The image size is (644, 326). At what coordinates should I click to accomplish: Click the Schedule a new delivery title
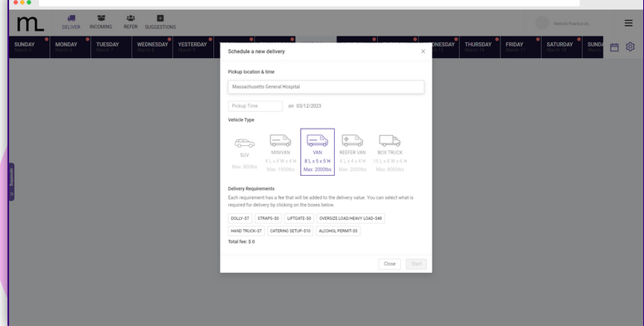(256, 51)
